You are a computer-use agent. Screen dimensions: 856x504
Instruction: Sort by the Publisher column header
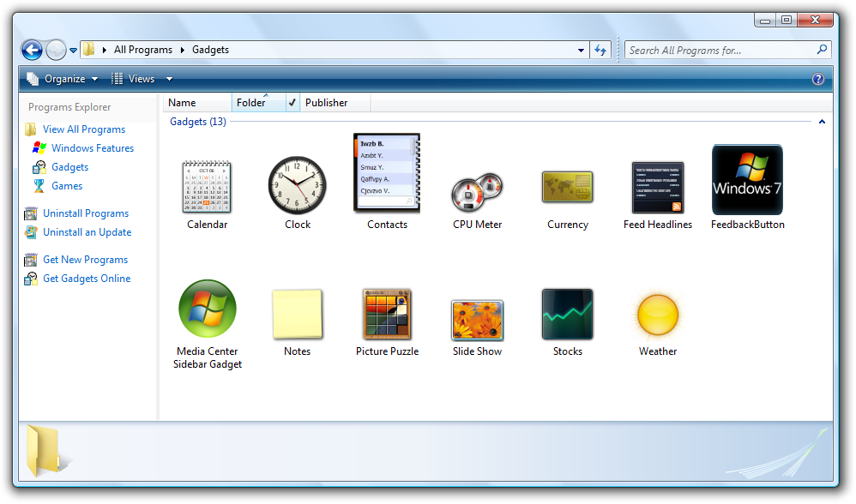point(335,103)
